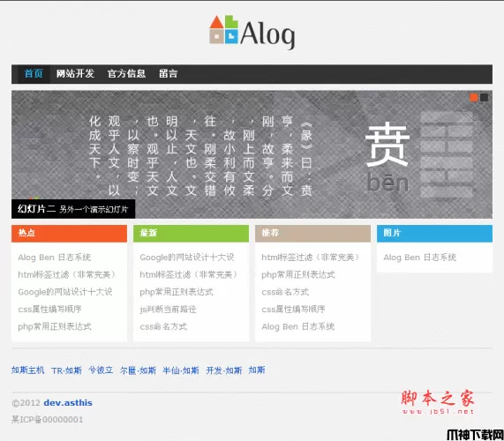Open Google的网站设计十大设 in 热点 list
The image size is (504, 441).
[65, 292]
